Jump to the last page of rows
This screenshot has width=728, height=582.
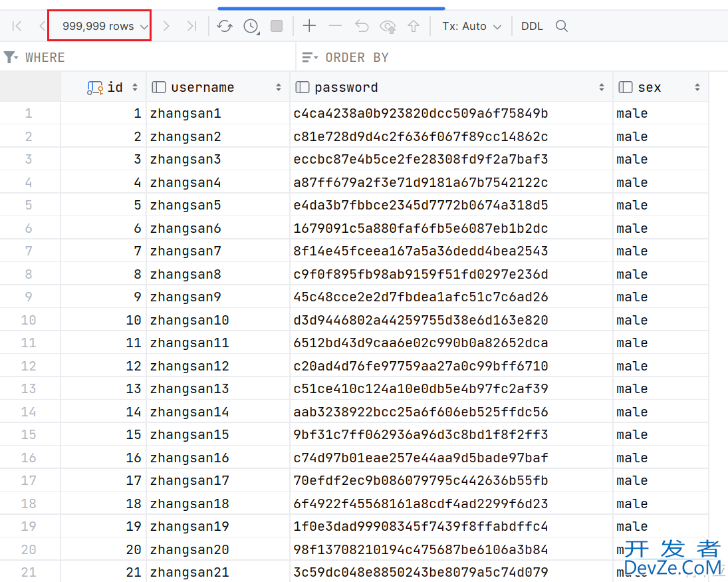pyautogui.click(x=191, y=26)
